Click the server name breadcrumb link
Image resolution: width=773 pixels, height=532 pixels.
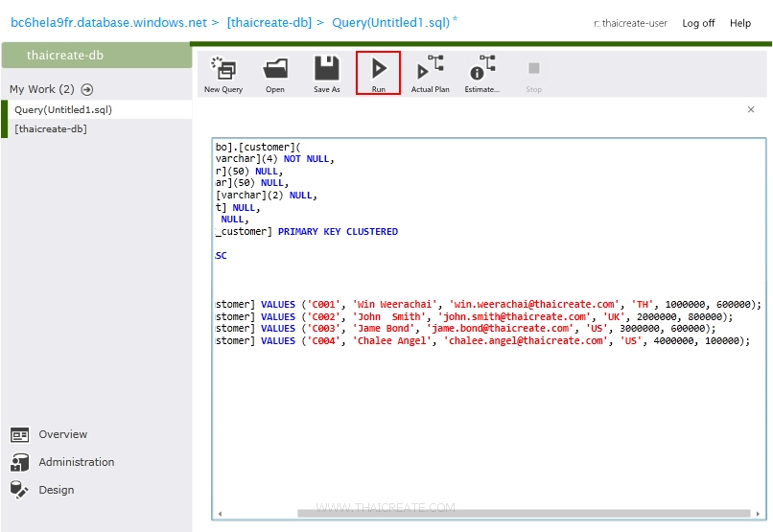[107, 22]
